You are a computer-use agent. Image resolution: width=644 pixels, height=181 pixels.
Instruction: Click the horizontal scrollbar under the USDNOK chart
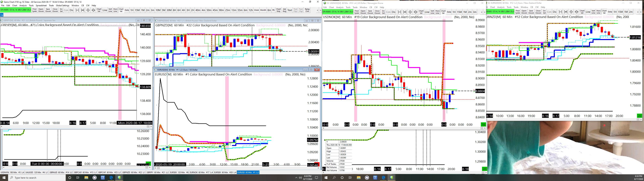tap(400, 128)
